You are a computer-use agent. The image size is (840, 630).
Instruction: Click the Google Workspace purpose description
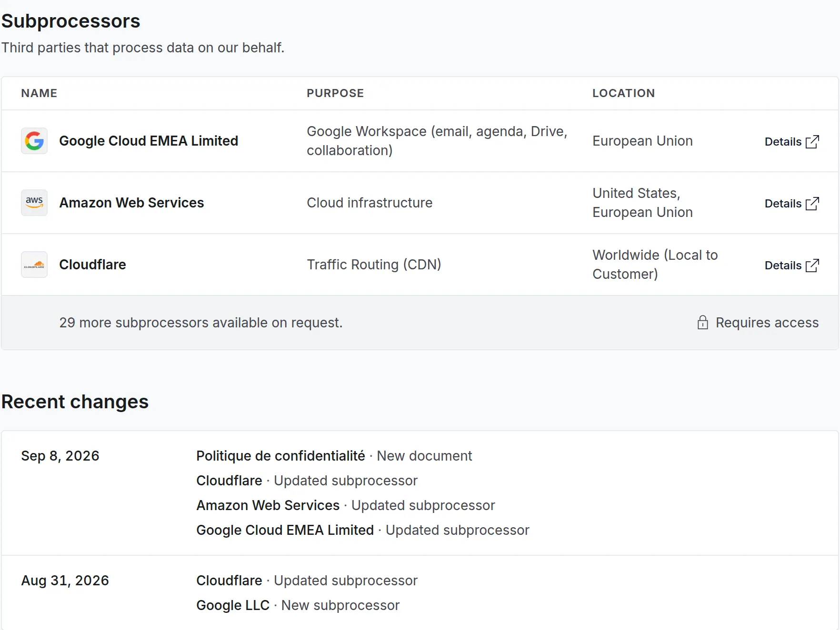[437, 141]
